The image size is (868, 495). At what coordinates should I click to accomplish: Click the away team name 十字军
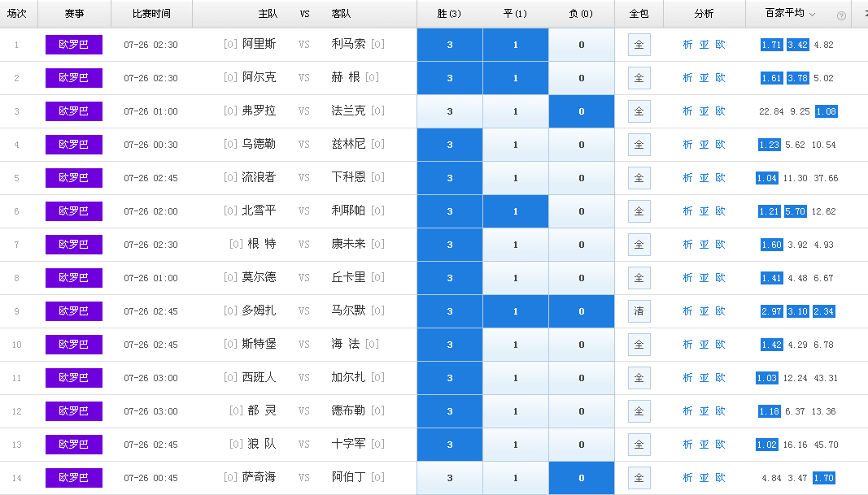coord(349,445)
